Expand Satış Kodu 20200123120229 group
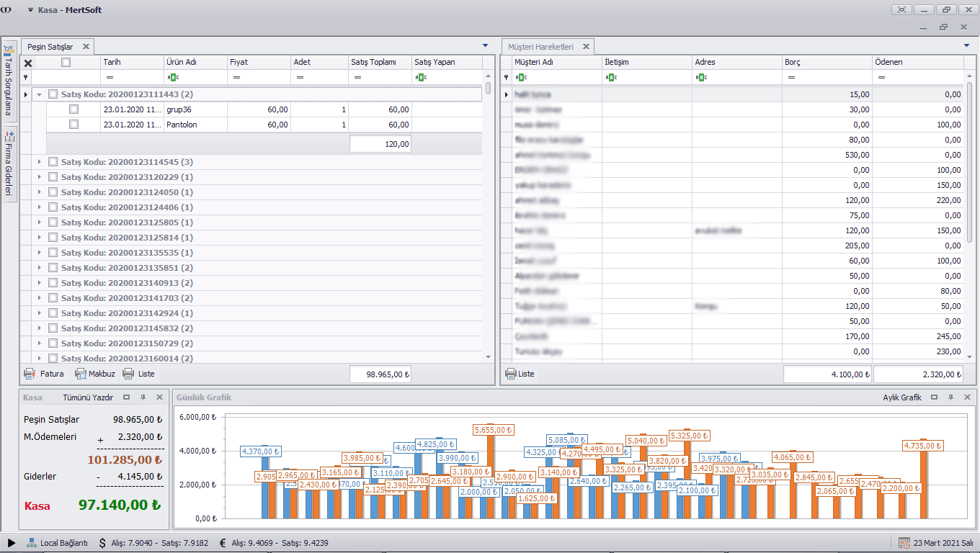 click(39, 177)
